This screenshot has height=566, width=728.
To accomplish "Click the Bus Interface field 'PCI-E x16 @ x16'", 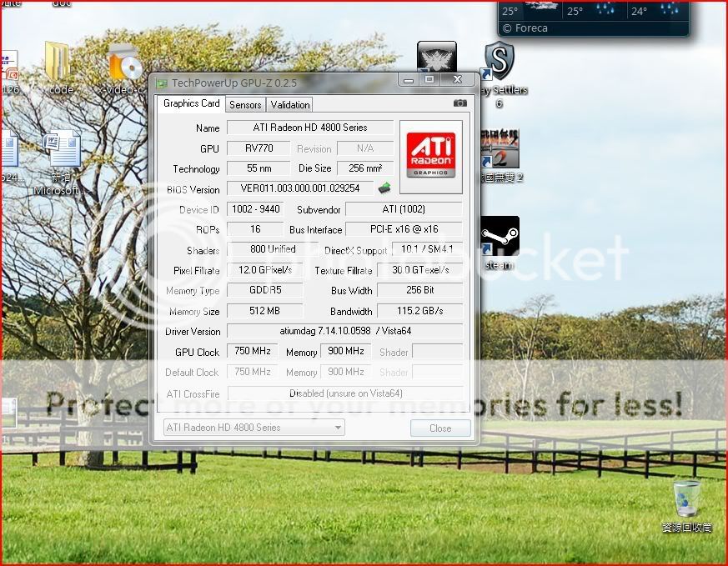I will [x=404, y=229].
